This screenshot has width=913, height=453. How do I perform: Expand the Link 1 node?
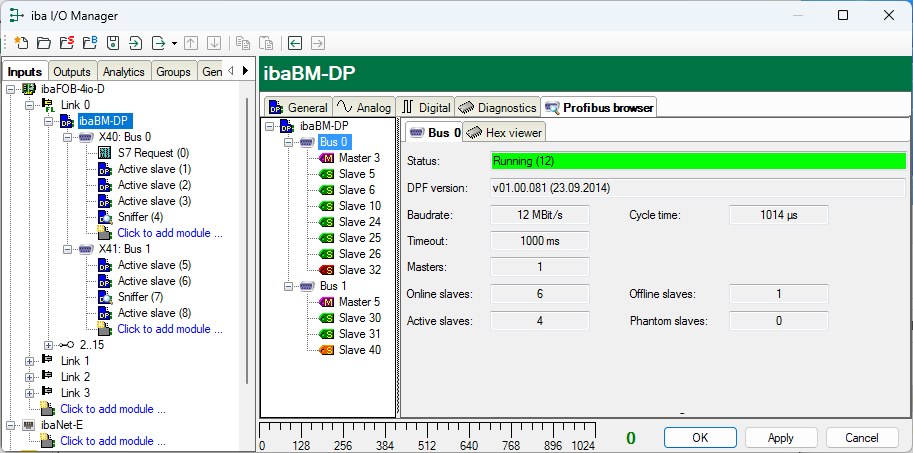point(30,361)
